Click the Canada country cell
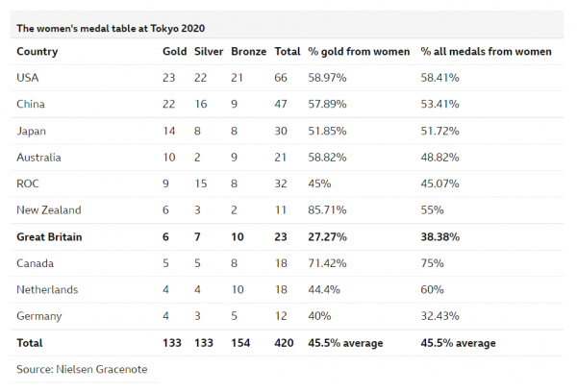The width and height of the screenshot is (577, 392). [35, 263]
